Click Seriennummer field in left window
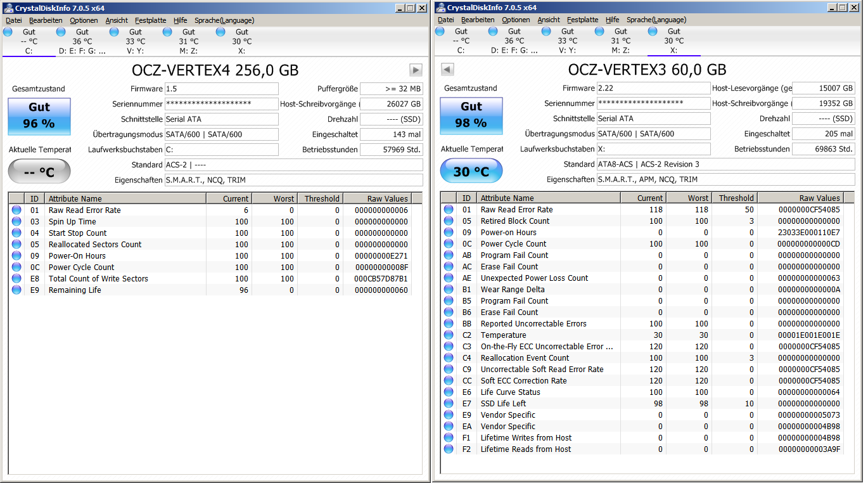 [x=222, y=104]
